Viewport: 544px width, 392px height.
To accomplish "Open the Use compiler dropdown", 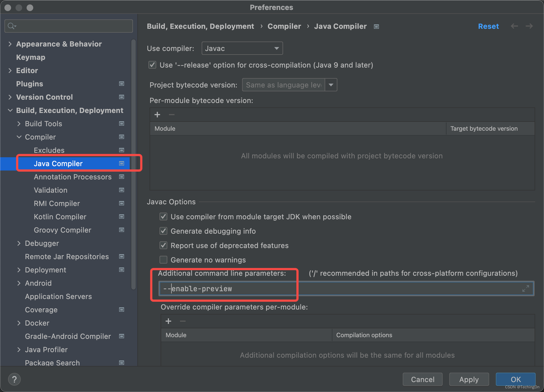I will click(x=276, y=48).
